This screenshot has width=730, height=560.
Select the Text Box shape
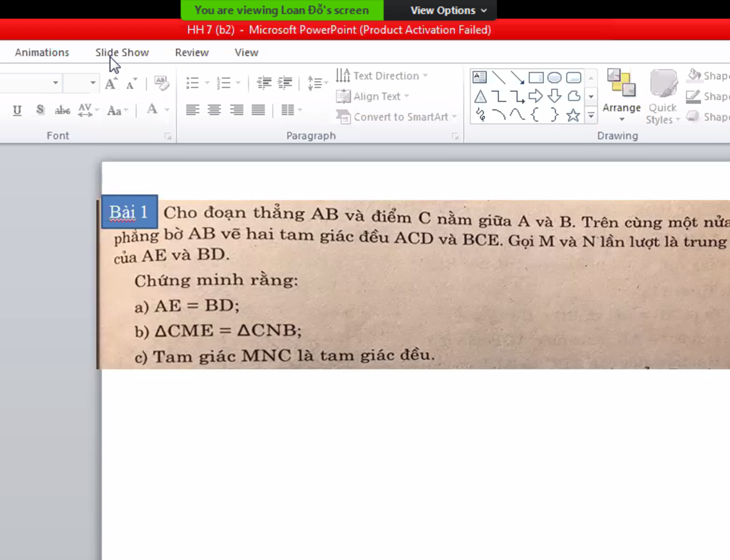(480, 77)
